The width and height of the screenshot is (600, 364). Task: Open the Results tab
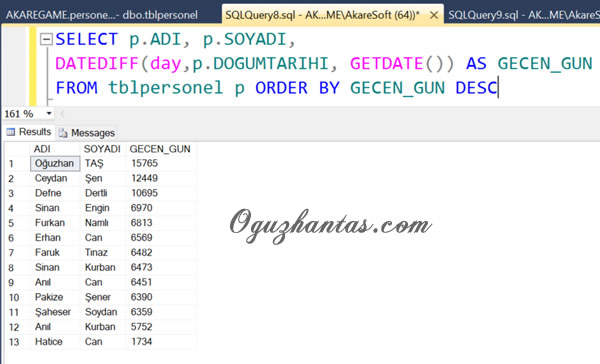(29, 132)
